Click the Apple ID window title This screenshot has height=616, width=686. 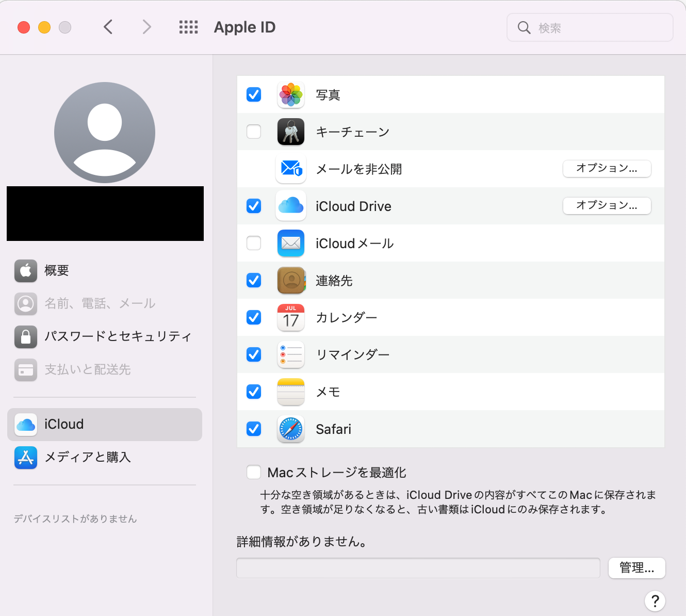(x=245, y=27)
